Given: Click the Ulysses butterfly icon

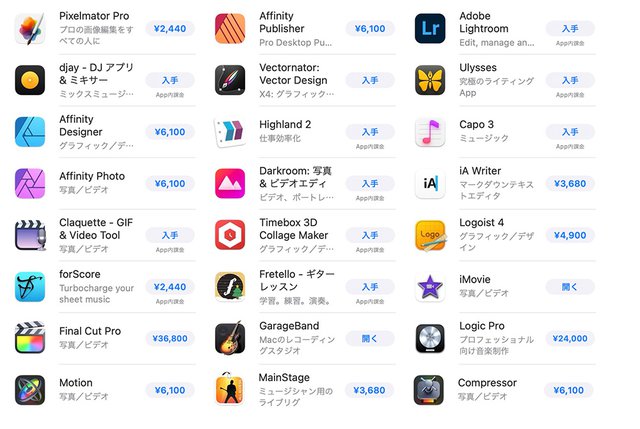Looking at the screenshot, I should point(430,80).
